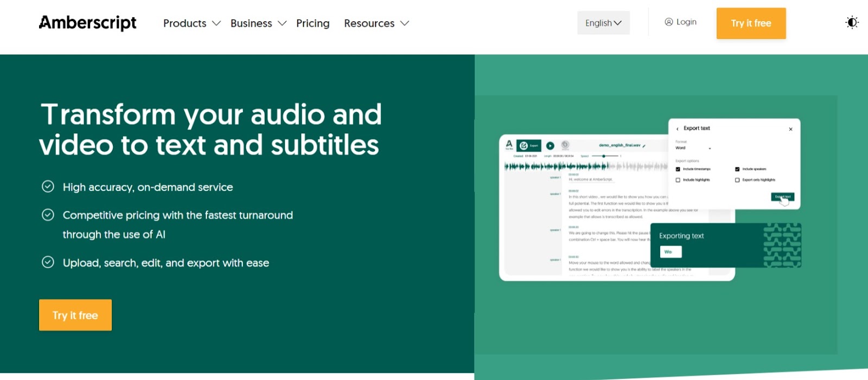
Task: Click the A logo in editor preview
Action: click(509, 145)
